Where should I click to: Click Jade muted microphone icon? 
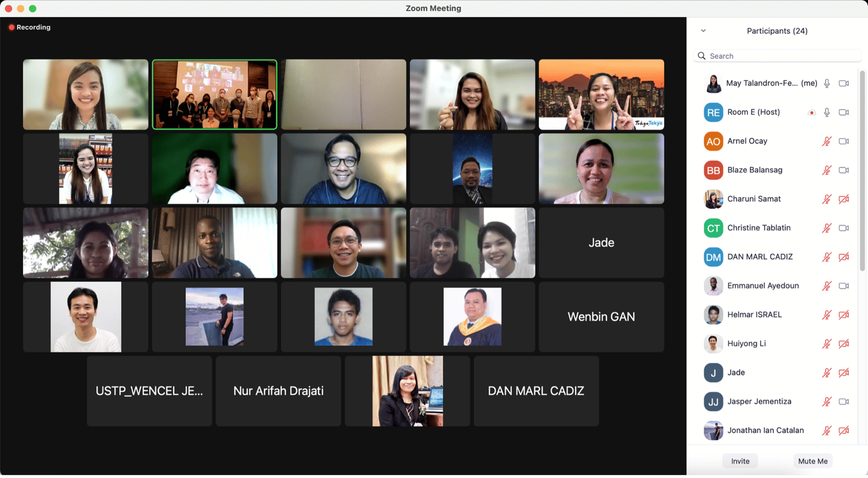click(x=827, y=373)
